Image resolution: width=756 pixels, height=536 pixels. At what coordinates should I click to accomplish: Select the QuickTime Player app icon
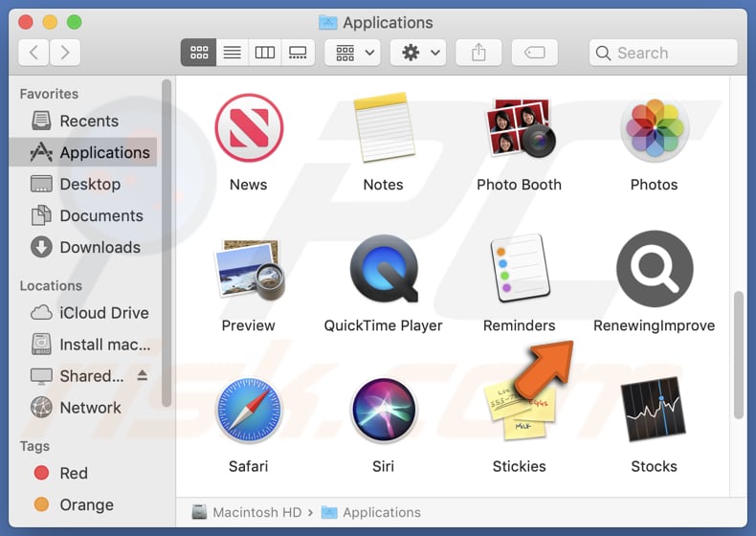384,269
